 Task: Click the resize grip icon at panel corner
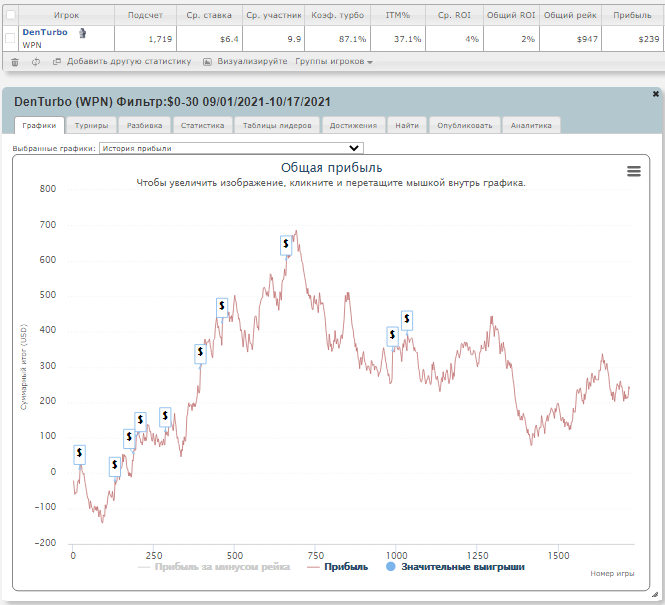coord(655,595)
